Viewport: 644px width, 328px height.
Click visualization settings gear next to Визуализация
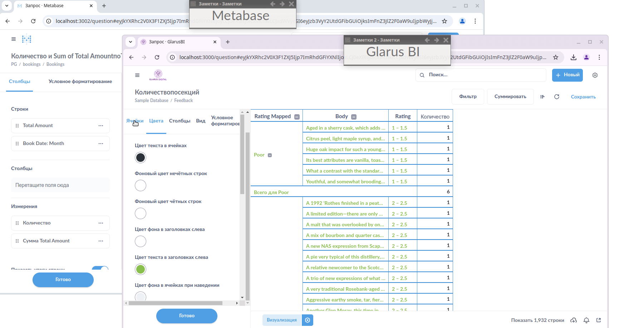[308, 320]
